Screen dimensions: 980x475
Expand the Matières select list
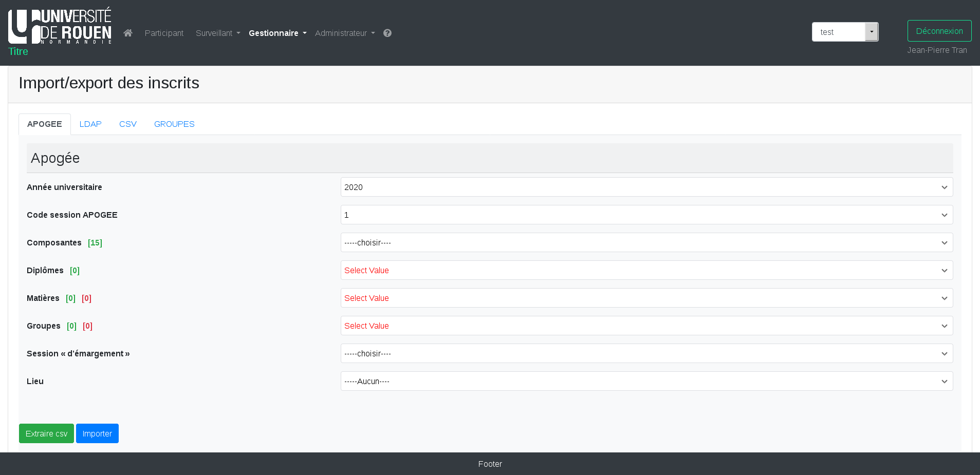tap(646, 298)
